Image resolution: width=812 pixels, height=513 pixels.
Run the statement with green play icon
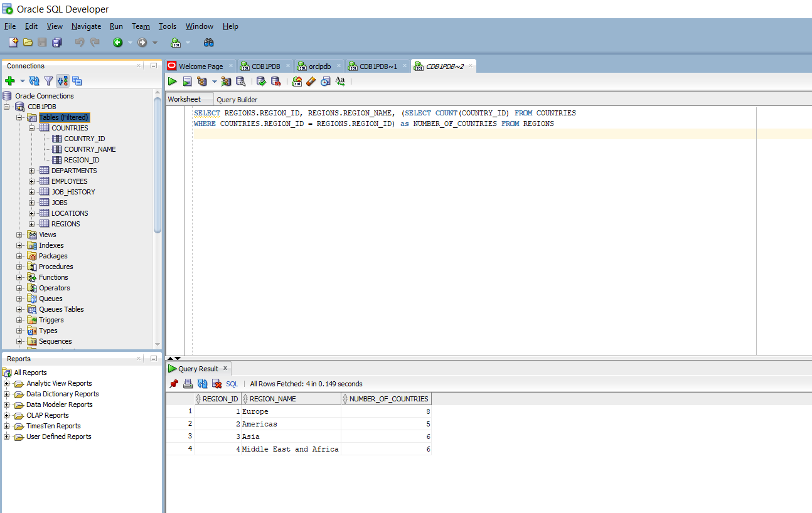(x=173, y=82)
